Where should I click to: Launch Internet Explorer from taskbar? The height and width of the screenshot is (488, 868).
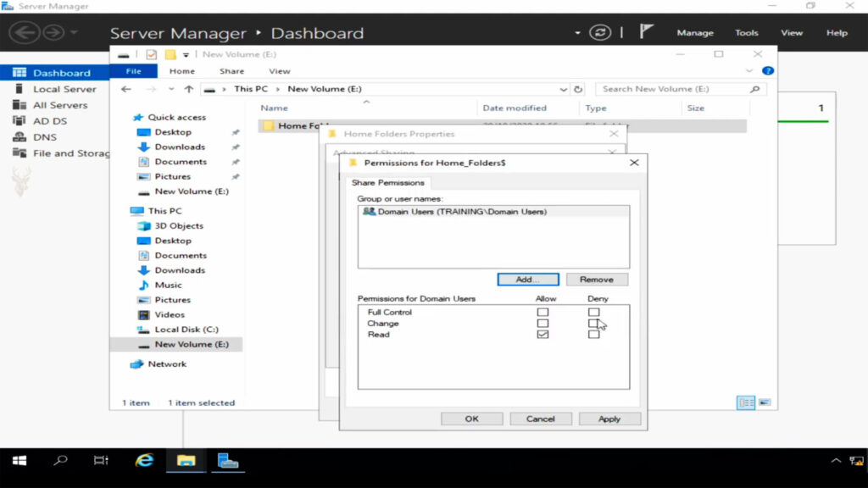(x=144, y=461)
